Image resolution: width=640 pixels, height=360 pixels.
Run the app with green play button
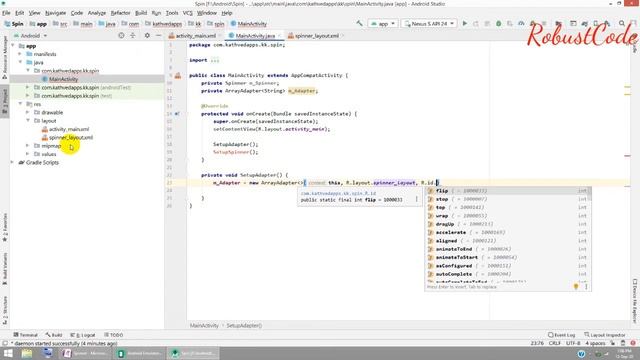pyautogui.click(x=464, y=24)
